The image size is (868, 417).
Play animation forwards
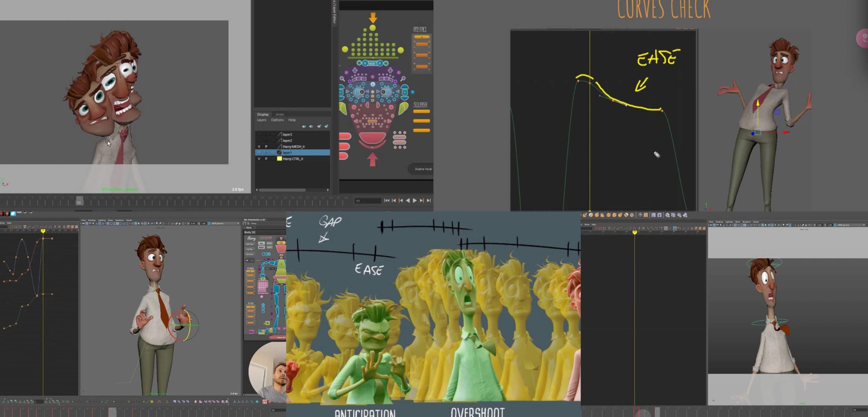coord(415,201)
